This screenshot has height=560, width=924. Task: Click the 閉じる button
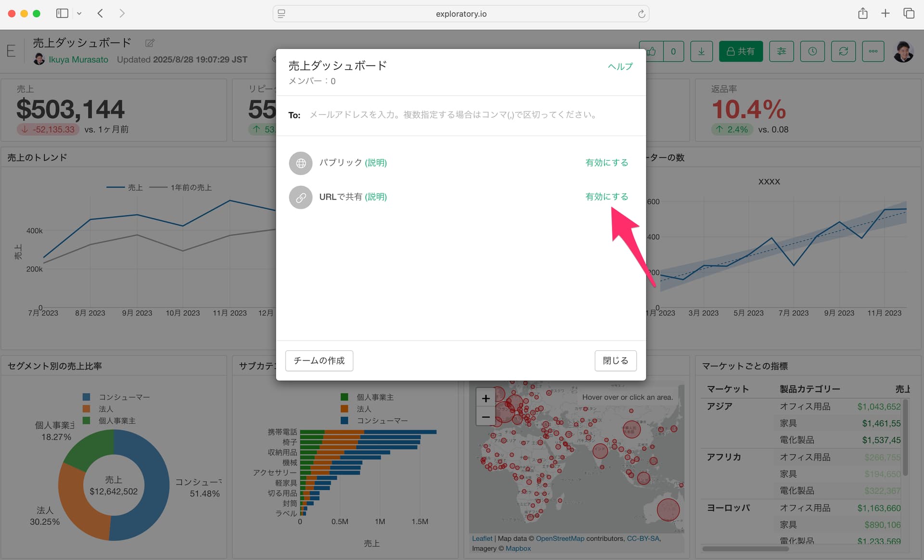click(615, 361)
